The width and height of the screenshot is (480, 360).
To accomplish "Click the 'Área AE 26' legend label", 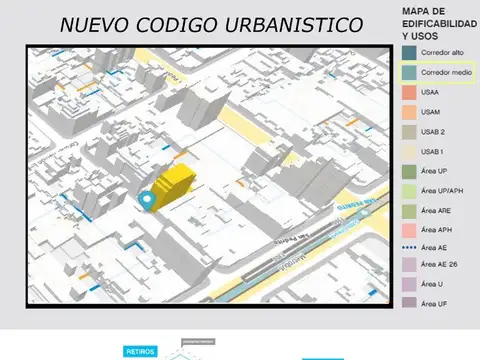I will pyautogui.click(x=439, y=264).
